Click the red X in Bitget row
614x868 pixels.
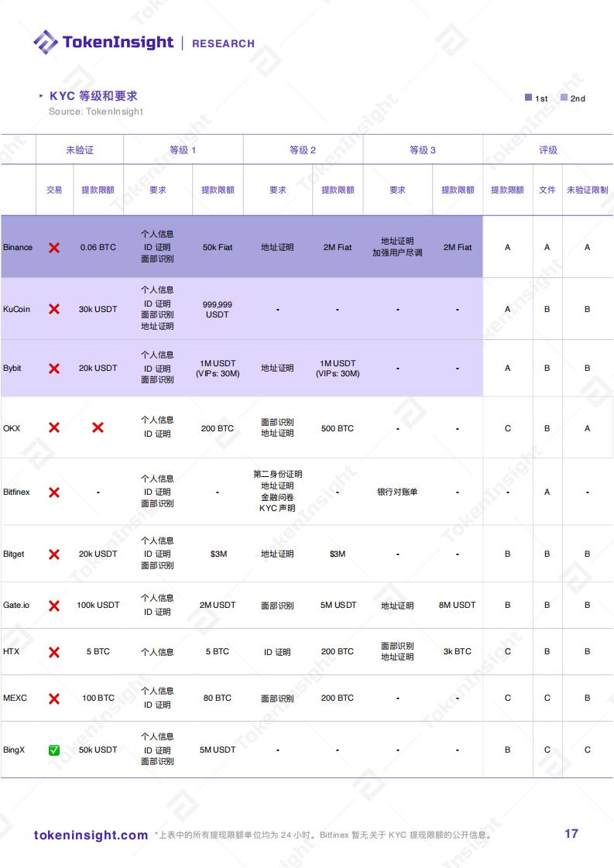[54, 554]
